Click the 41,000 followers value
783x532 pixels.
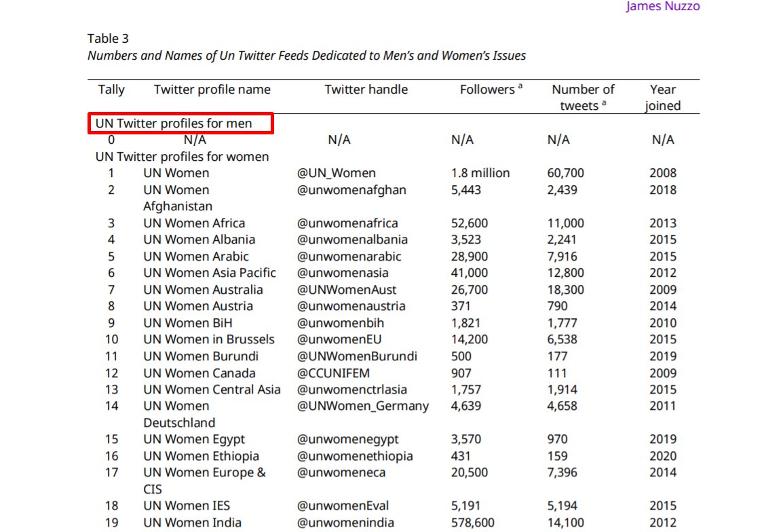tap(470, 273)
